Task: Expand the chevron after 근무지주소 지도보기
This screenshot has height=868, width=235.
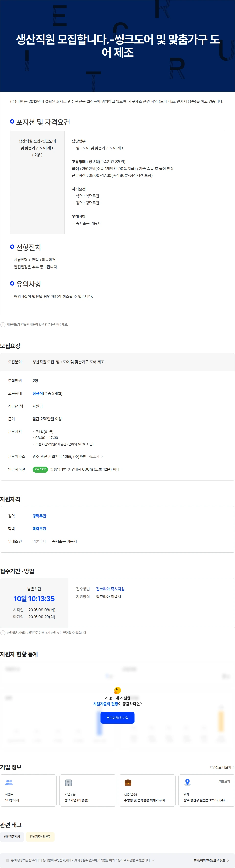Action: pos(102,457)
